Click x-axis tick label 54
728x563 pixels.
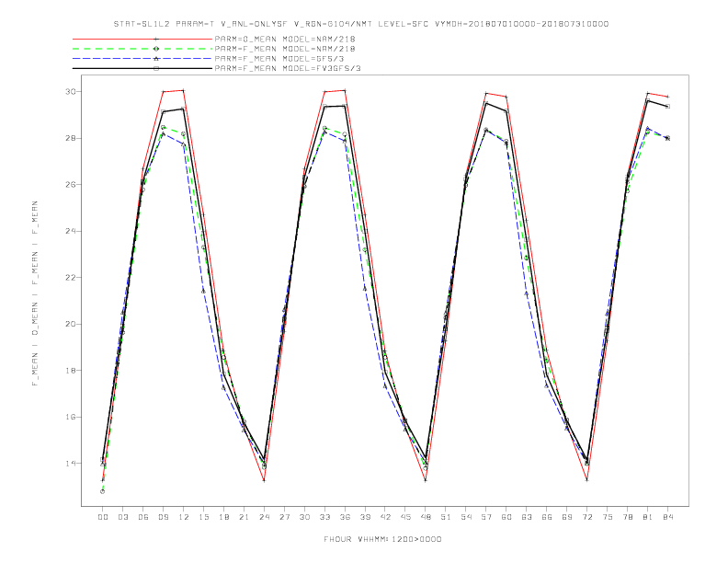click(466, 517)
